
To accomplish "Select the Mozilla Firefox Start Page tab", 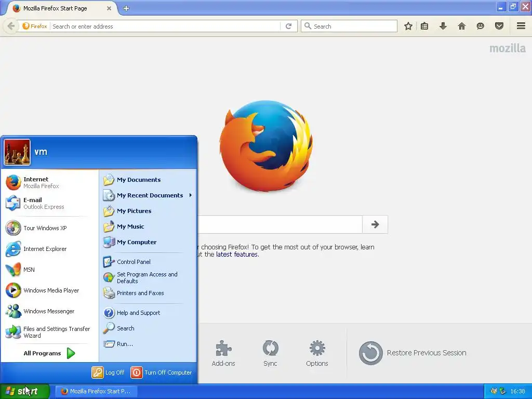I will pos(61,8).
